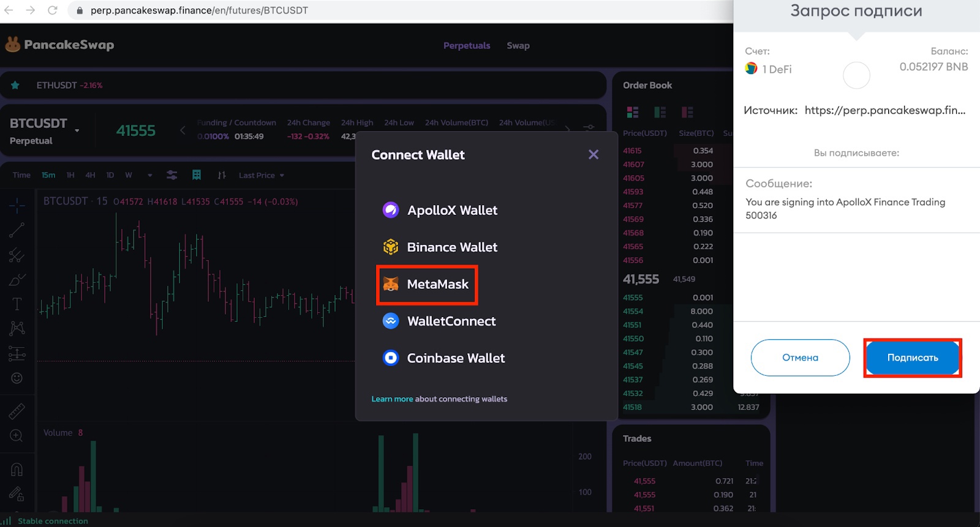Select the 4H timeframe
Viewport: 980px width, 527px height.
(x=91, y=175)
